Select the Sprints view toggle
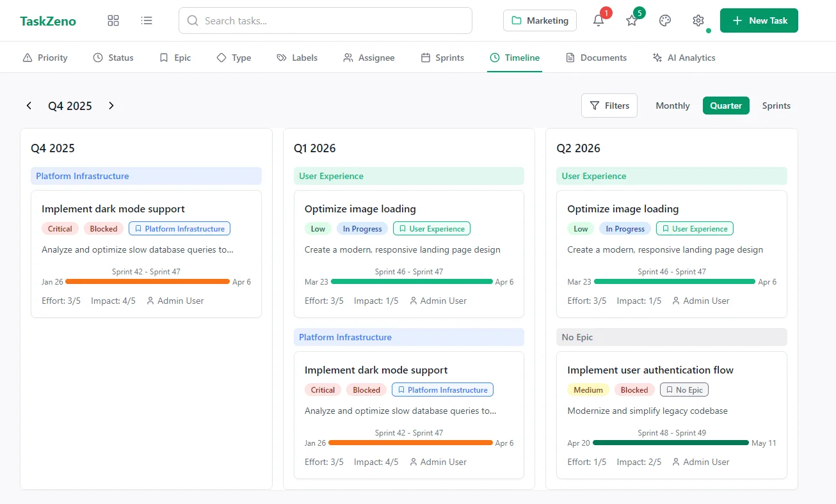Screen dimensions: 836x504 [776, 106]
